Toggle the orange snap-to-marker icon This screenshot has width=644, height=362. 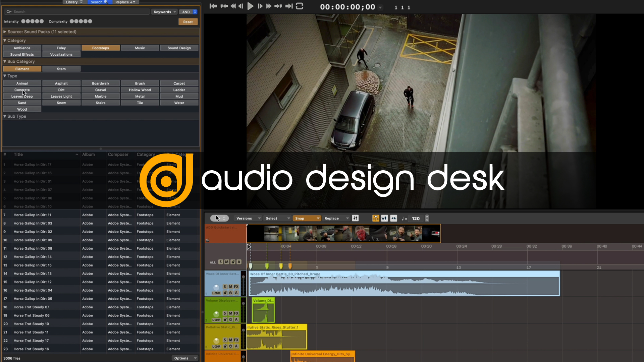376,218
